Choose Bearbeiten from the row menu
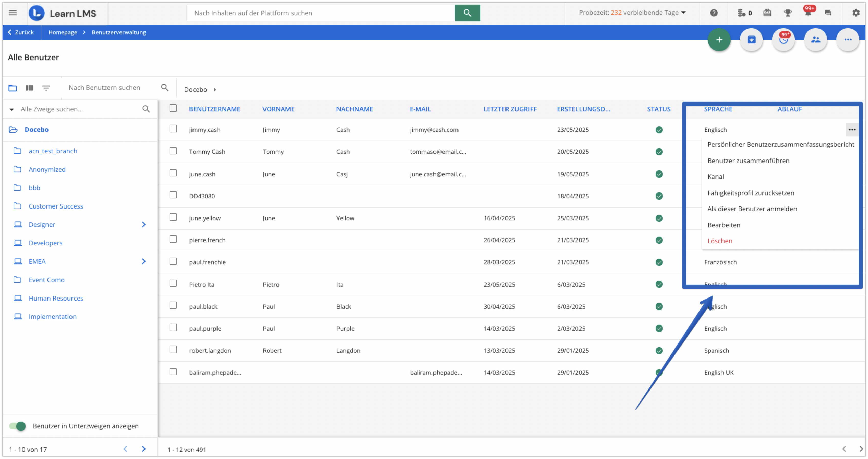This screenshot has height=459, width=868. click(724, 225)
